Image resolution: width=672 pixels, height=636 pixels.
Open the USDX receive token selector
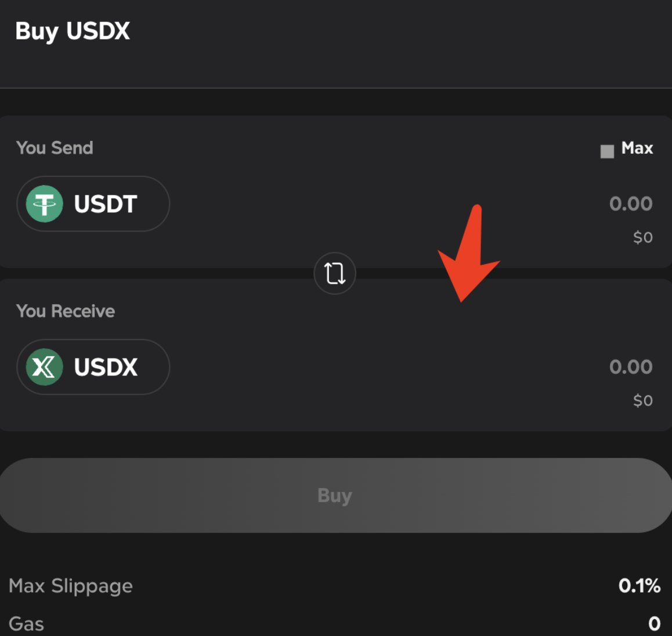pyautogui.click(x=93, y=367)
